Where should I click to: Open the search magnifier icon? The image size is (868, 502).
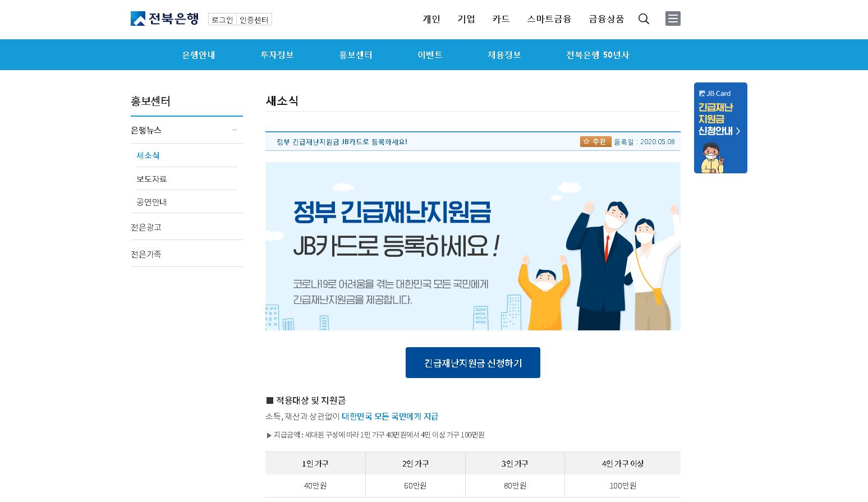pos(644,19)
